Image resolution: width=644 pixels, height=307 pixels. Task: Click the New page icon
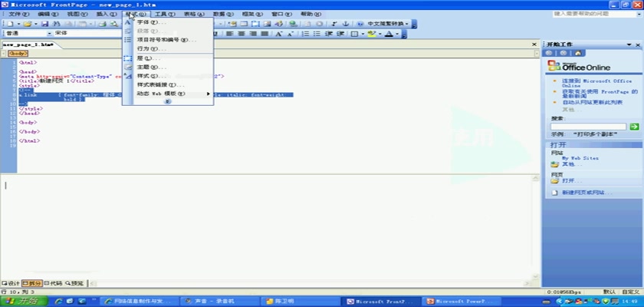tap(10, 24)
